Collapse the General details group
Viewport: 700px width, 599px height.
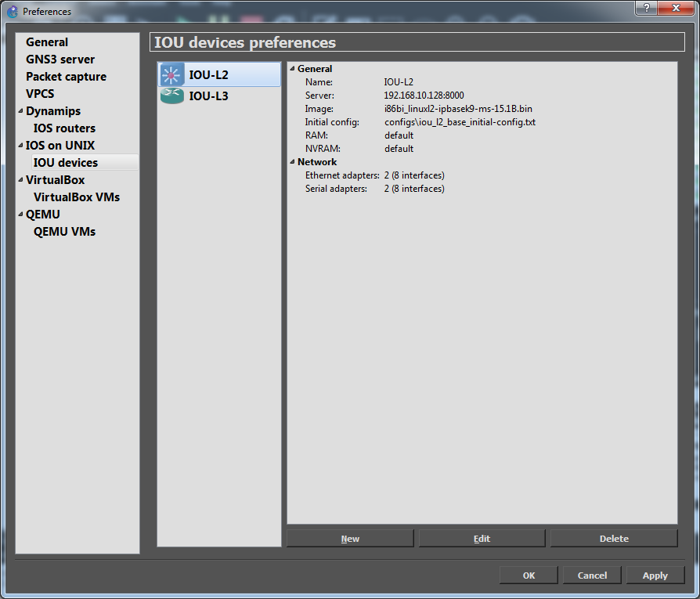[x=292, y=69]
